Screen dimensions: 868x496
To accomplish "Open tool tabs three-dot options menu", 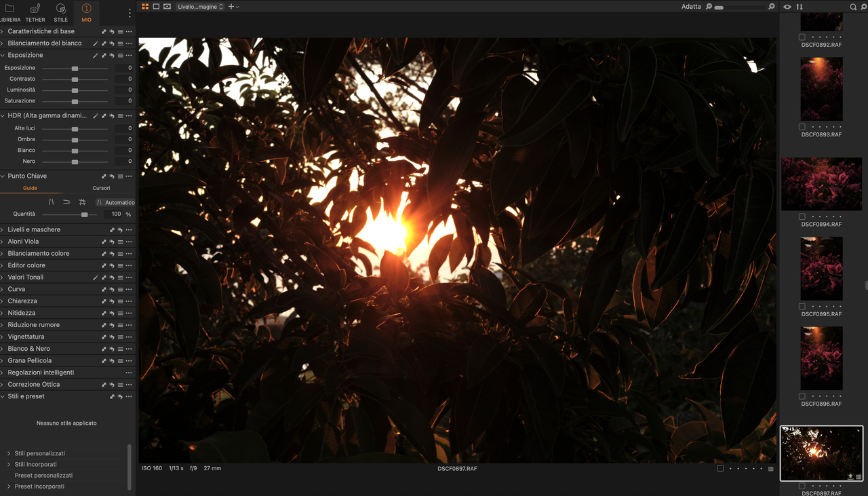I will coord(130,12).
